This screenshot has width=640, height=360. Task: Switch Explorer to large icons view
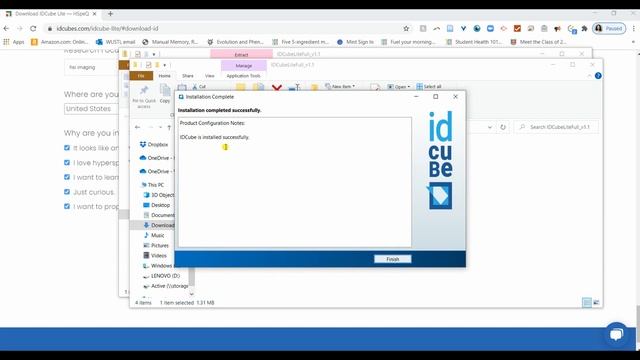pos(596,302)
